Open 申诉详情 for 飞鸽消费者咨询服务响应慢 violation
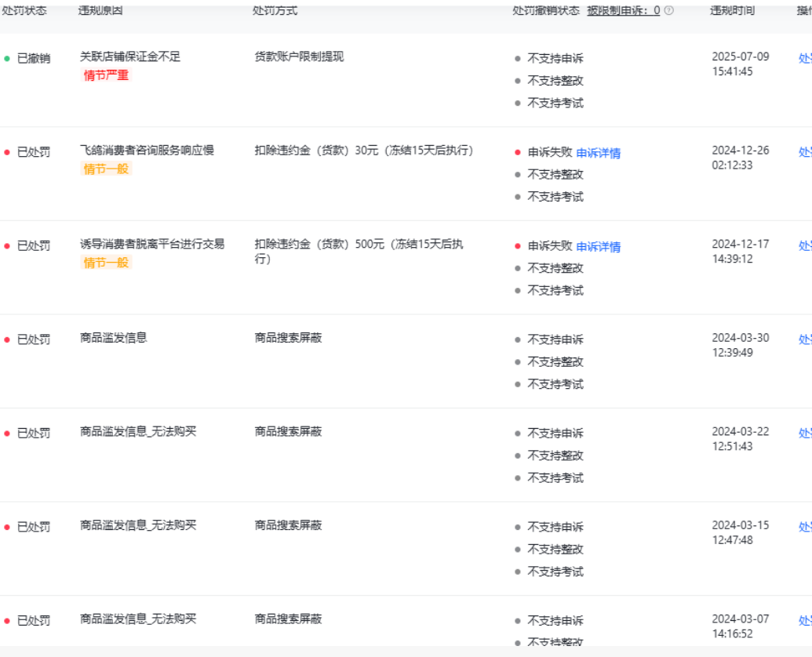 [598, 153]
